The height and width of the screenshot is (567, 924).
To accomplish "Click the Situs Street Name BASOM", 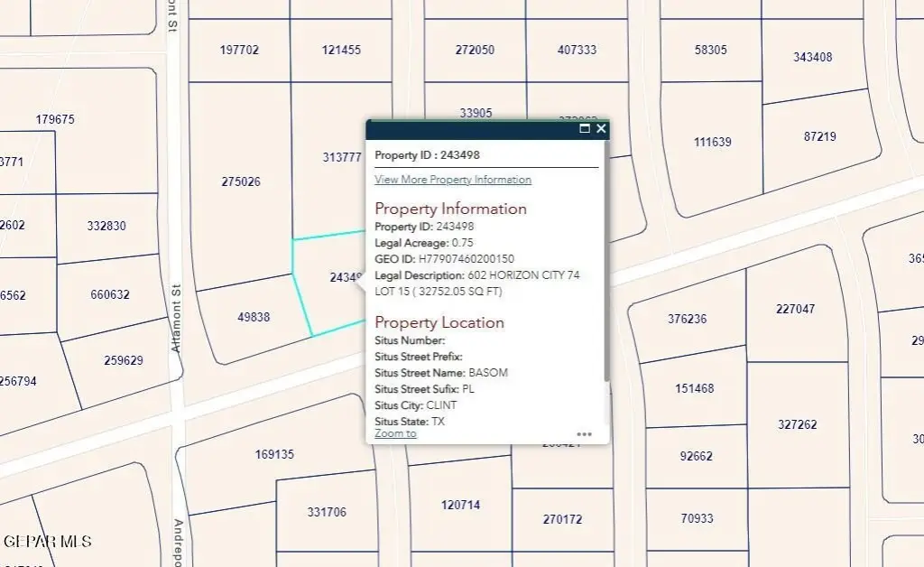I will [x=488, y=373].
